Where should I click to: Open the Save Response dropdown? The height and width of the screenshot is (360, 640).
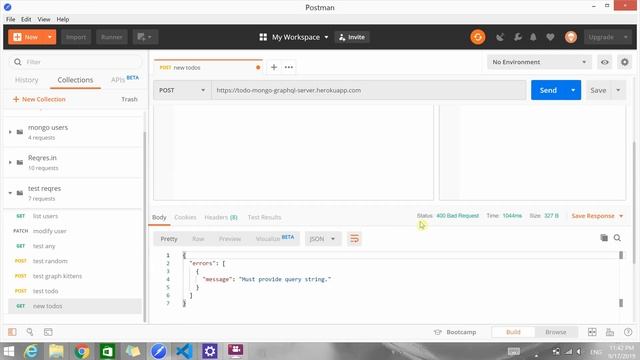(597, 216)
